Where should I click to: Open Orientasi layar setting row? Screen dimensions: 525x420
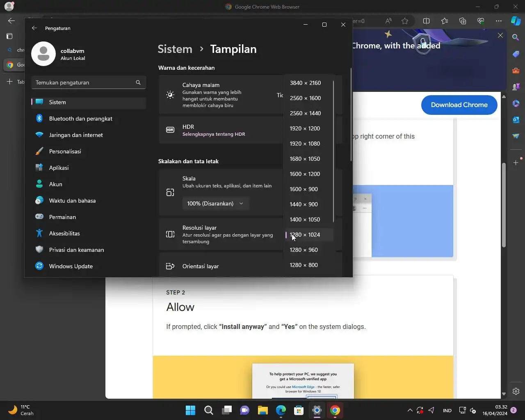pos(221,266)
